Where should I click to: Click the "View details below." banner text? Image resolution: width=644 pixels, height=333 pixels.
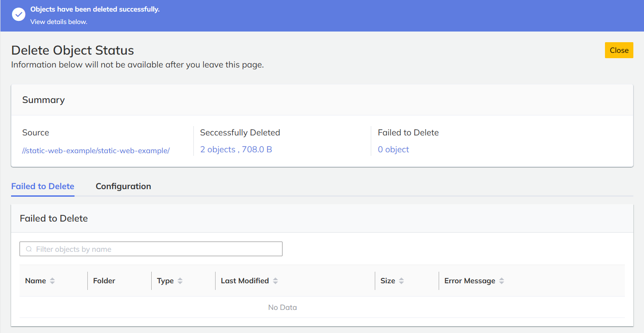coord(59,22)
